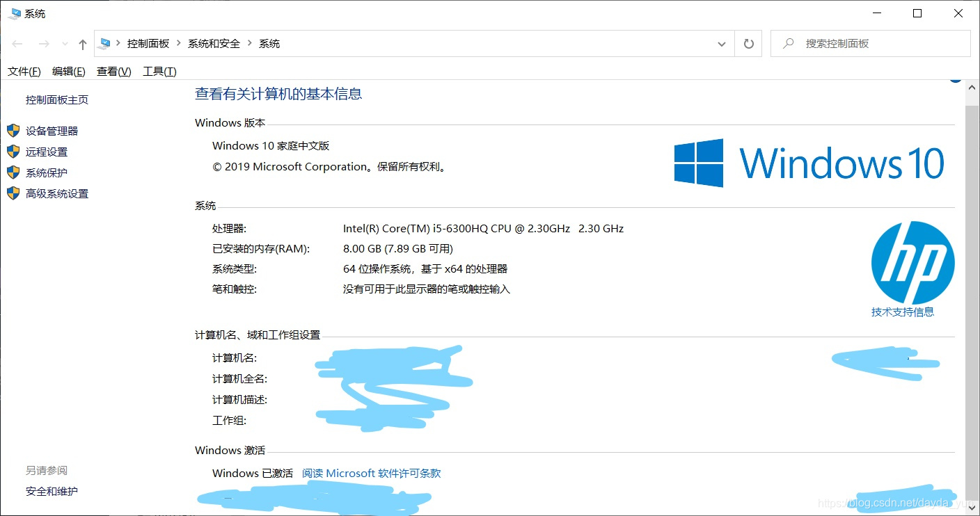Minimize the 系统 window

(x=878, y=13)
